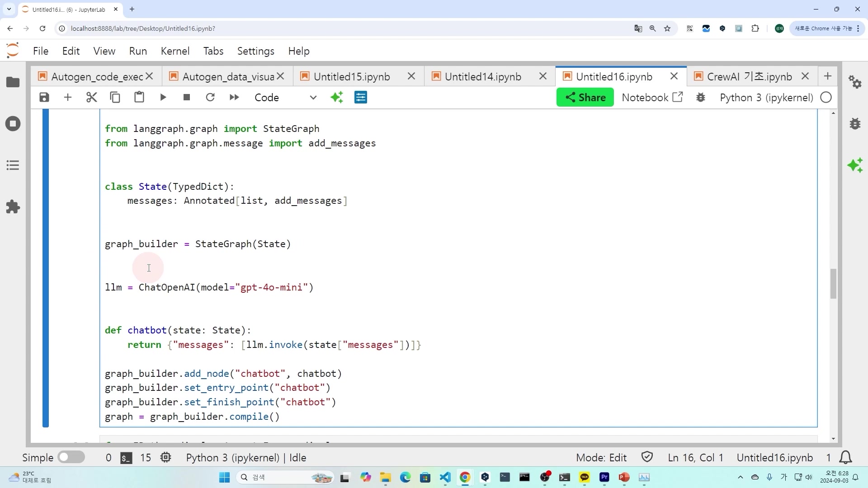Click the notebook vertical scrollbar thumb
Image resolution: width=868 pixels, height=488 pixels.
(x=833, y=284)
